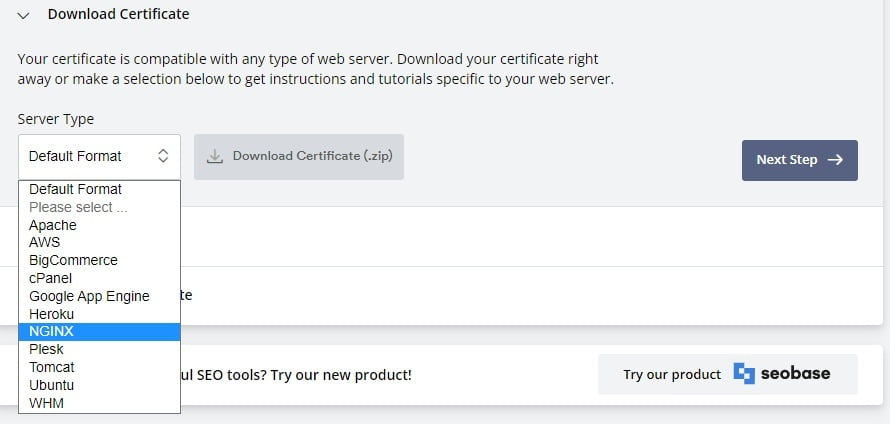Click the download icon on certificate button

(x=214, y=157)
